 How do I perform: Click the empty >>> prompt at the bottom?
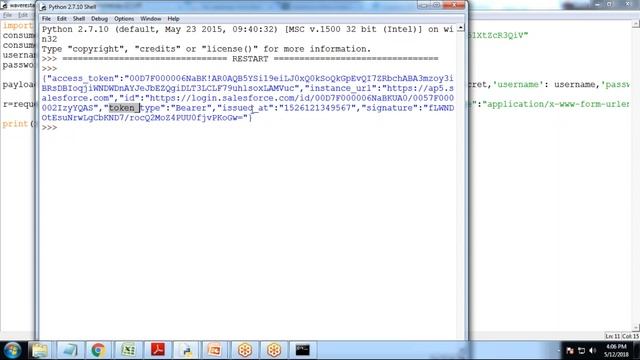pyautogui.click(x=49, y=128)
